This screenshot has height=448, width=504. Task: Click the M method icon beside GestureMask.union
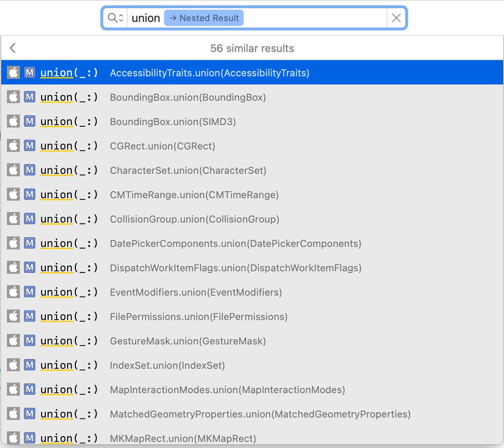29,341
